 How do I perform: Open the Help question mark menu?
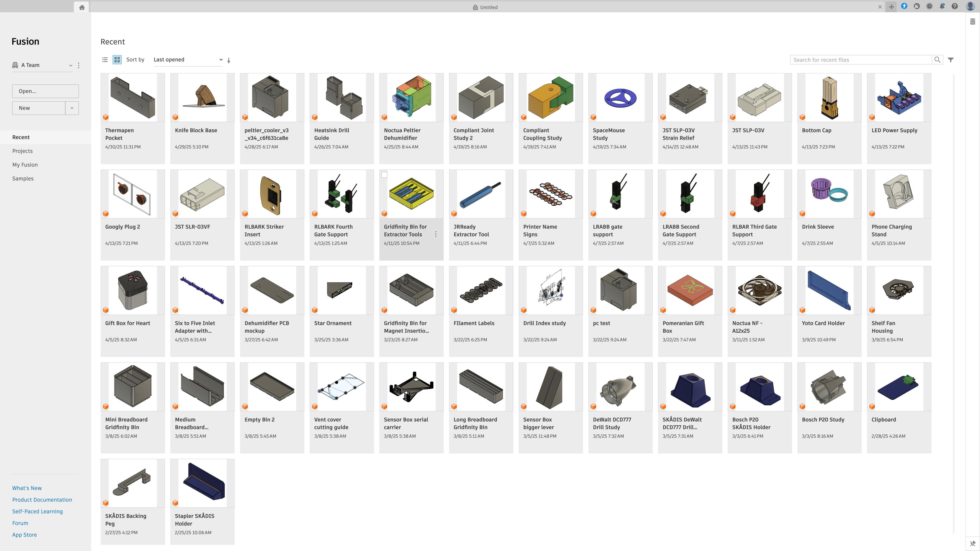pos(954,6)
